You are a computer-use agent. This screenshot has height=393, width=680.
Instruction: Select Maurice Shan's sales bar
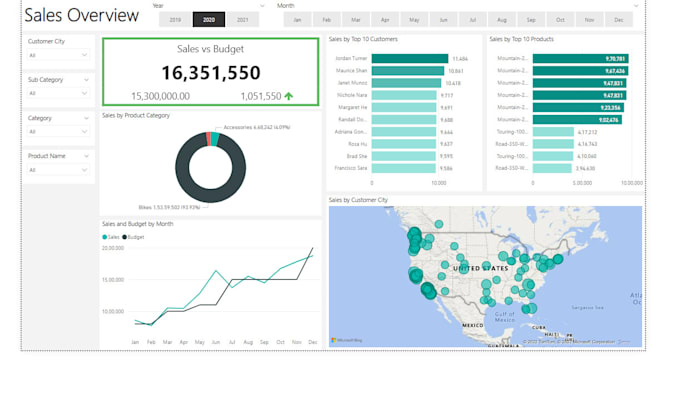click(408, 71)
